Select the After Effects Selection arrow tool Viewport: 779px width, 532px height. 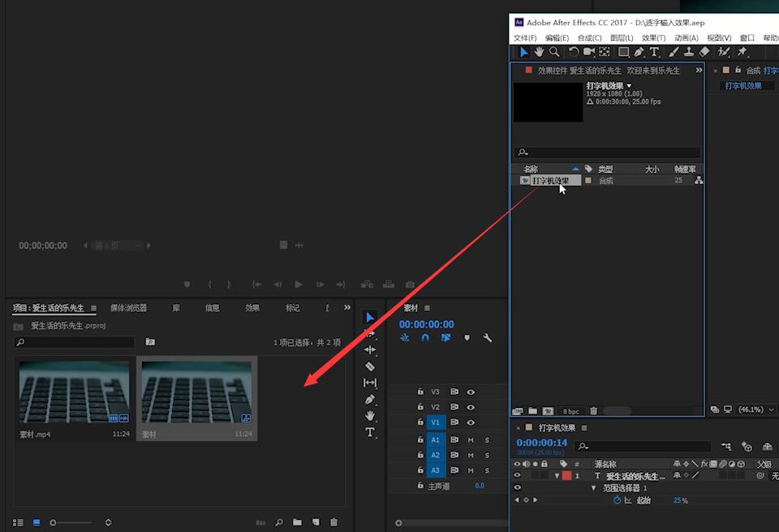point(524,52)
